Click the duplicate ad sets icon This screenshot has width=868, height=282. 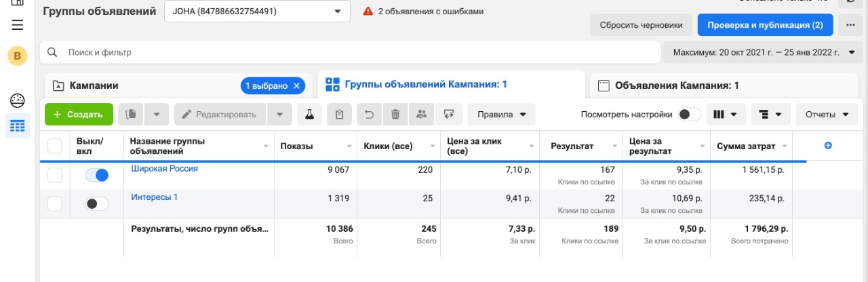click(131, 115)
